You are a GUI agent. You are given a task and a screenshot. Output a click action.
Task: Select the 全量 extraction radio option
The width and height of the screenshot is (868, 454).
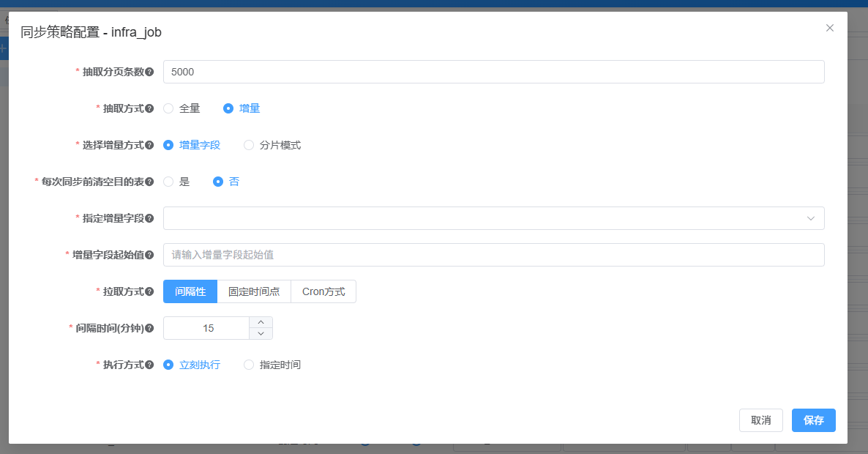click(169, 108)
